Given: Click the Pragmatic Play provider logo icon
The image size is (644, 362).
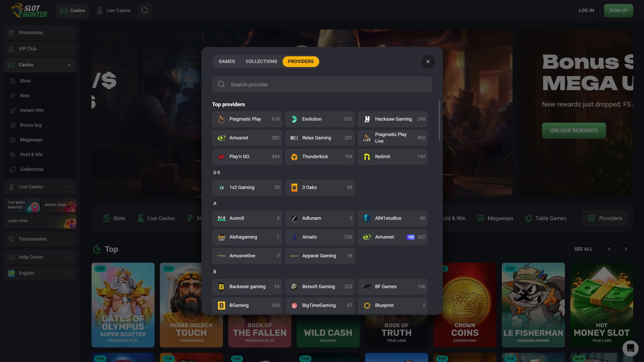Looking at the screenshot, I should pos(221,119).
